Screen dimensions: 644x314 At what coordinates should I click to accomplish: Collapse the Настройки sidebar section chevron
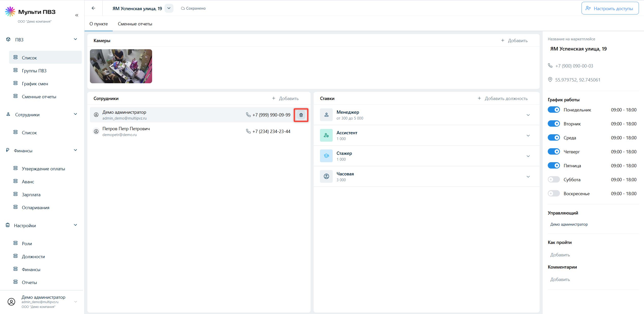coord(75,225)
